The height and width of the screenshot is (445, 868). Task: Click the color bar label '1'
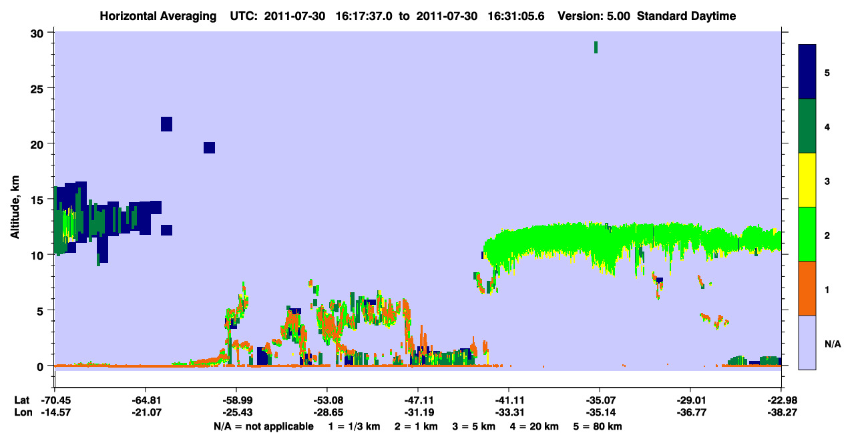point(827,290)
